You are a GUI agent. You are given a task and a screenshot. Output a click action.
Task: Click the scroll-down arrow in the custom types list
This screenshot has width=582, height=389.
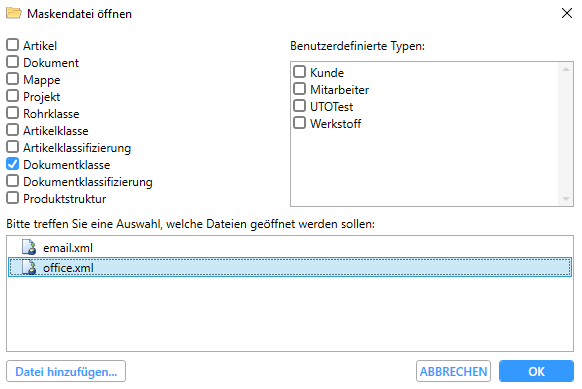[x=566, y=199]
